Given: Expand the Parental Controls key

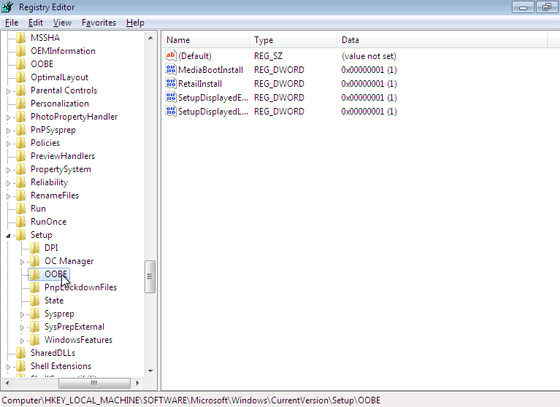Looking at the screenshot, I should (x=8, y=91).
